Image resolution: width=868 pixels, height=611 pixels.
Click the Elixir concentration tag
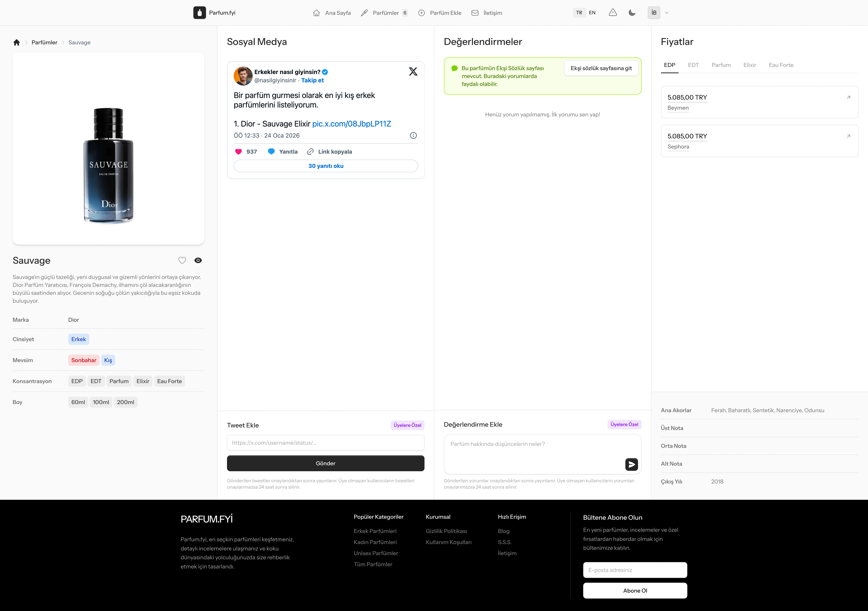tap(143, 381)
